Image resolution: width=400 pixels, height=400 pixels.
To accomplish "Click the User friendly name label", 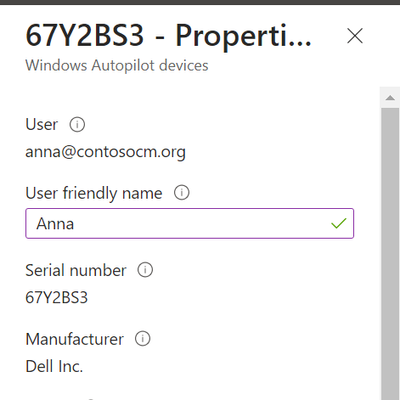I will pyautogui.click(x=94, y=193).
